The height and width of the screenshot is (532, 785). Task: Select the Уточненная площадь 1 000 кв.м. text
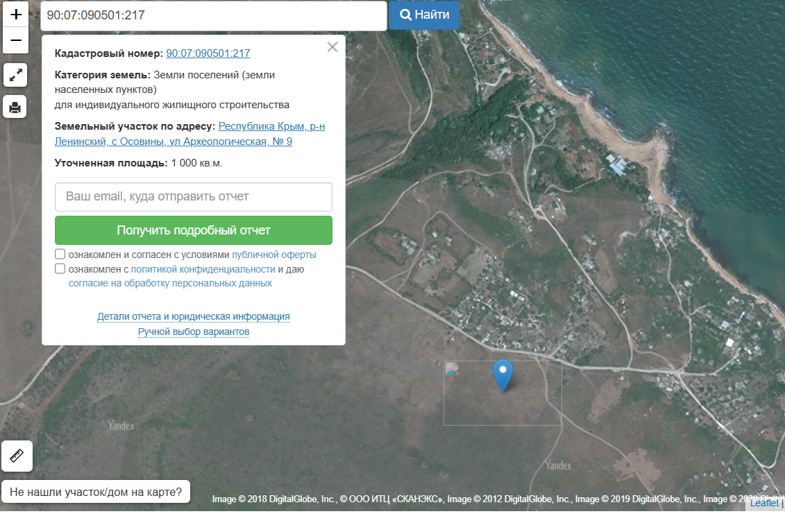coord(138,163)
